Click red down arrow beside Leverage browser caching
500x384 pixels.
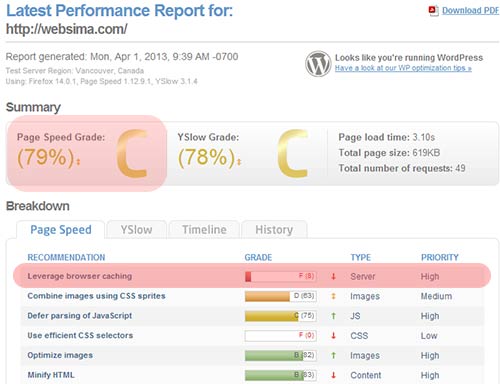333,276
